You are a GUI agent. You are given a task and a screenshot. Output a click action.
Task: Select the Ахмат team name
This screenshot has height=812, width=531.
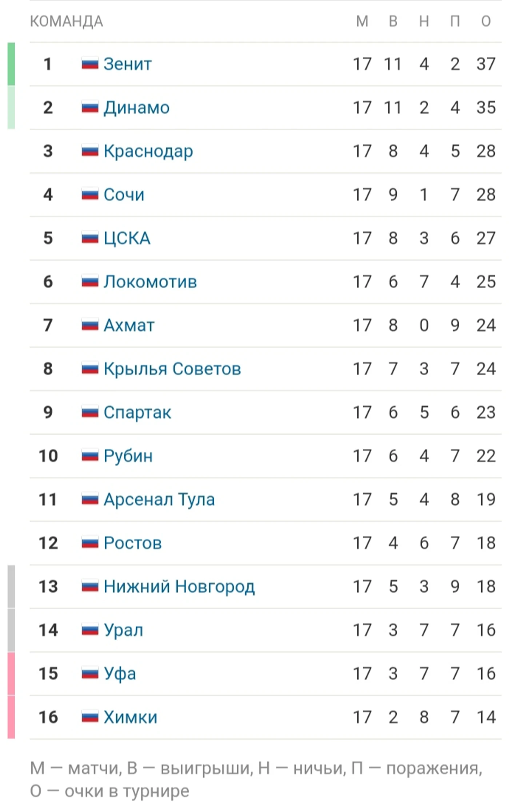coord(129,325)
